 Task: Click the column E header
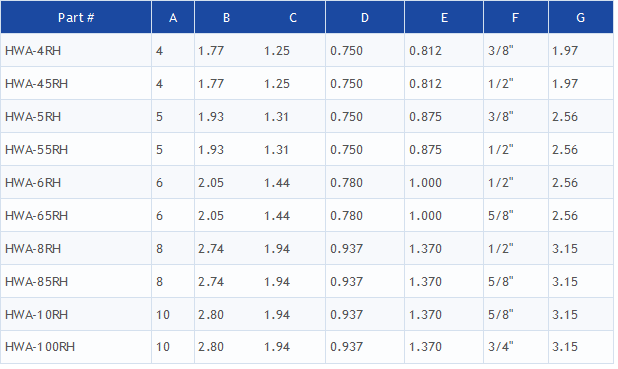(x=444, y=17)
